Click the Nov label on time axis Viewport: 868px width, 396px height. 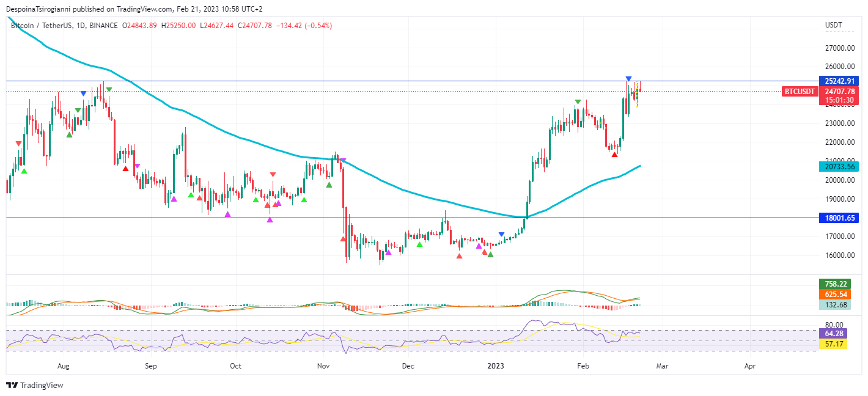click(x=323, y=366)
